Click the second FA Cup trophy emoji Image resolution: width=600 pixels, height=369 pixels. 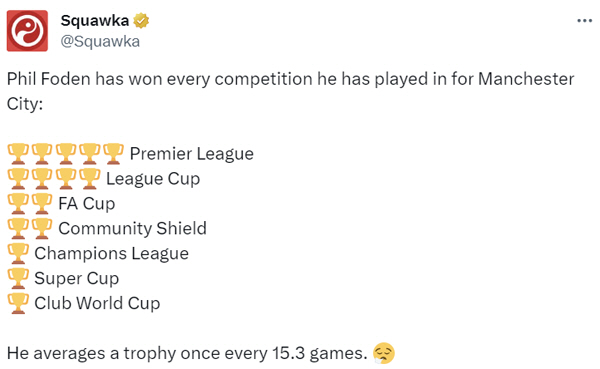(42, 203)
